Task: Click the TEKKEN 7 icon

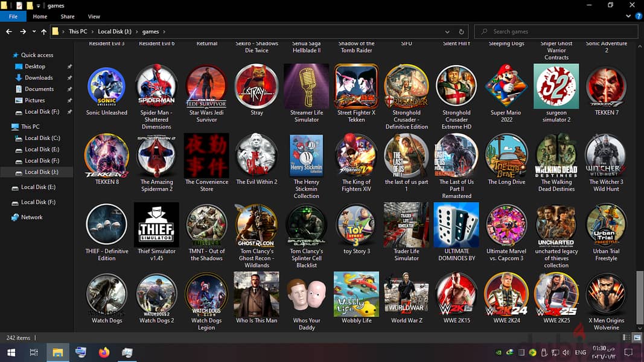Action: [606, 86]
